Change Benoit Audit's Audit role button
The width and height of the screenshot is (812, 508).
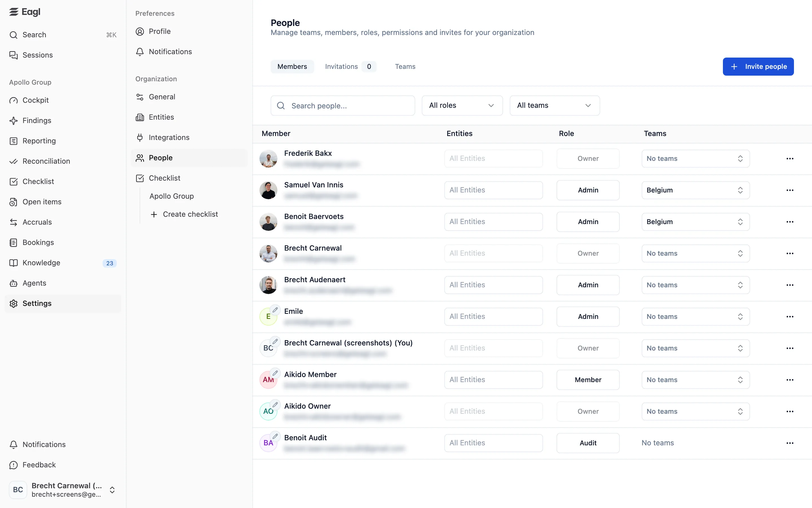pos(588,443)
